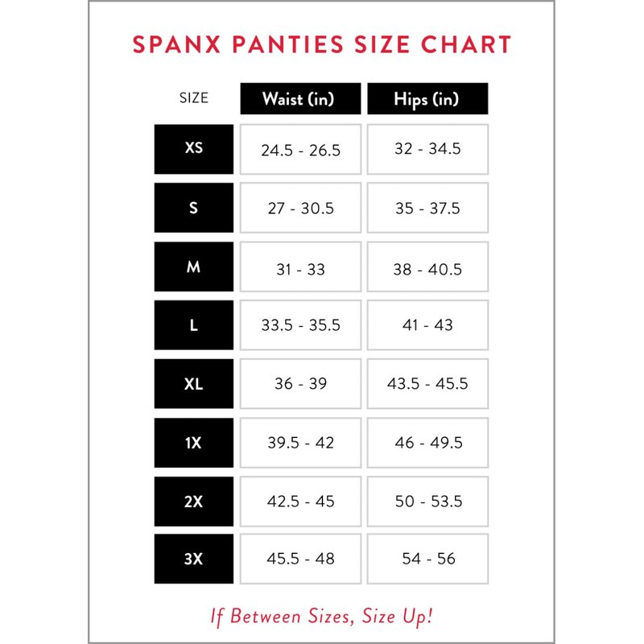The height and width of the screenshot is (644, 644).
Task: Click the 2X size label
Action: point(193,501)
